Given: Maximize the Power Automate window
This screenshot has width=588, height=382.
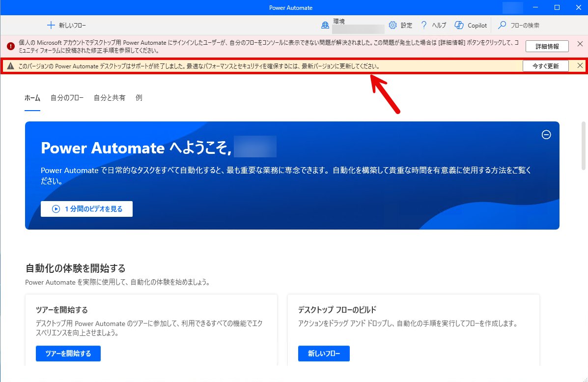Looking at the screenshot, I should tap(557, 7).
